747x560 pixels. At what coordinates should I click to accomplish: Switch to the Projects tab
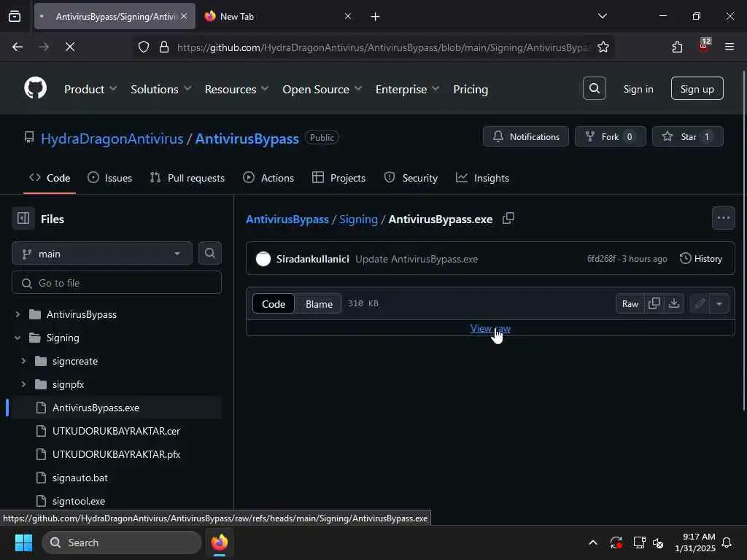pyautogui.click(x=338, y=178)
